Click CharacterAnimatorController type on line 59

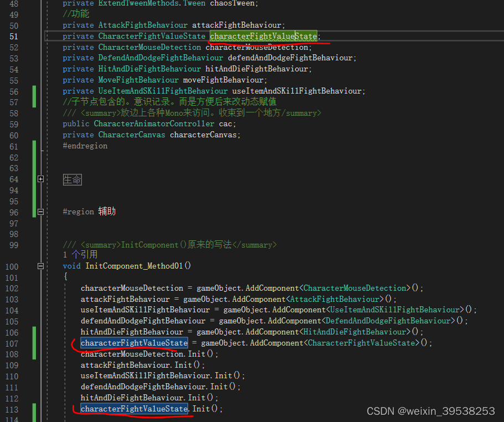pos(154,124)
